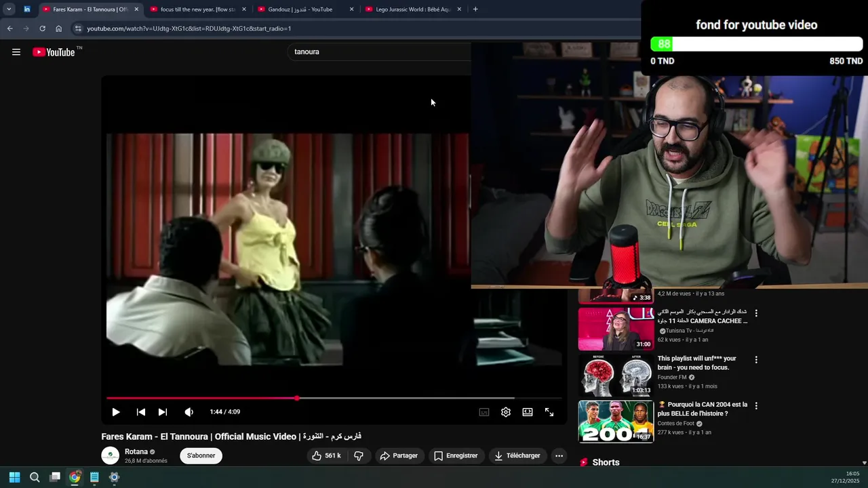Go back in browser history

click(9, 28)
